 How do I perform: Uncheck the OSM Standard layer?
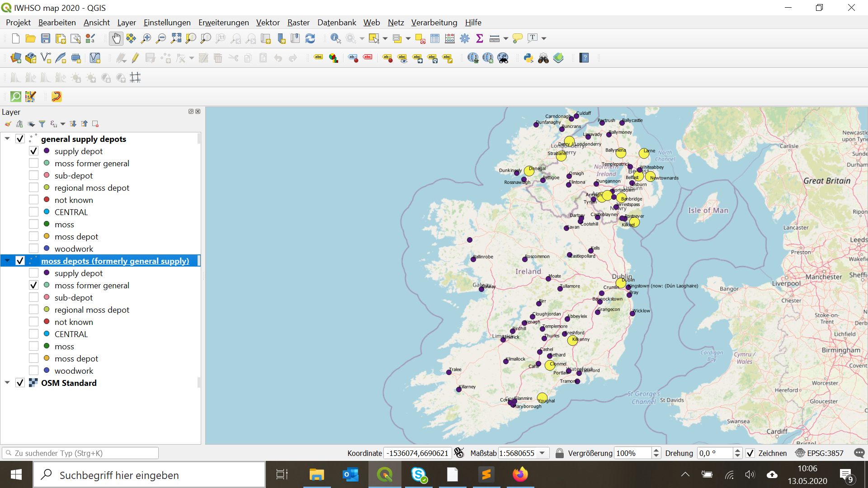[x=20, y=383]
